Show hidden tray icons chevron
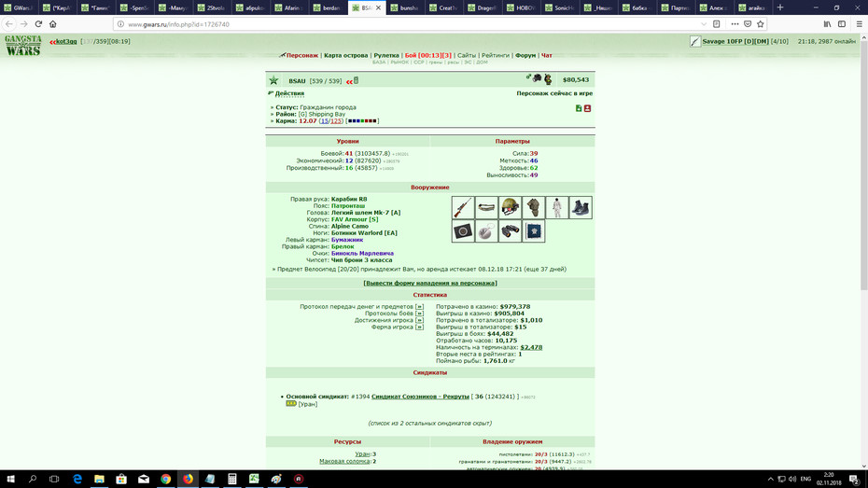This screenshot has width=868, height=488. [x=771, y=480]
